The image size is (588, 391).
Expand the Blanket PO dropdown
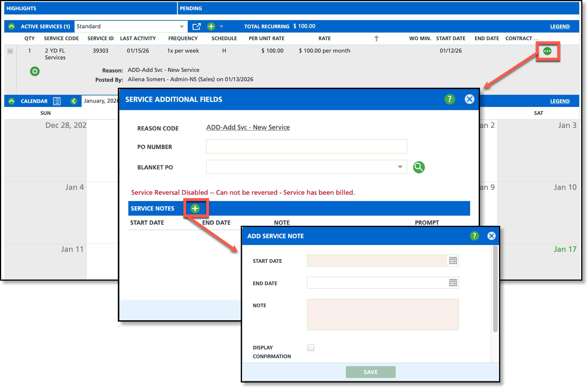400,167
